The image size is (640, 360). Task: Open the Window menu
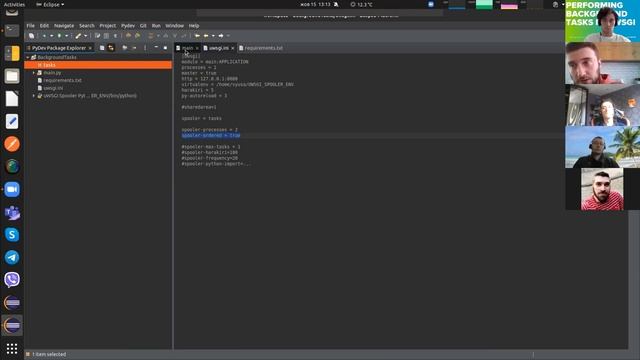point(174,26)
